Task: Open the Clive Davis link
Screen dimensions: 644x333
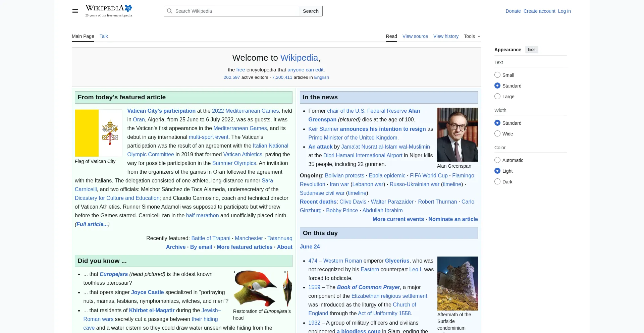Action: pyautogui.click(x=353, y=202)
